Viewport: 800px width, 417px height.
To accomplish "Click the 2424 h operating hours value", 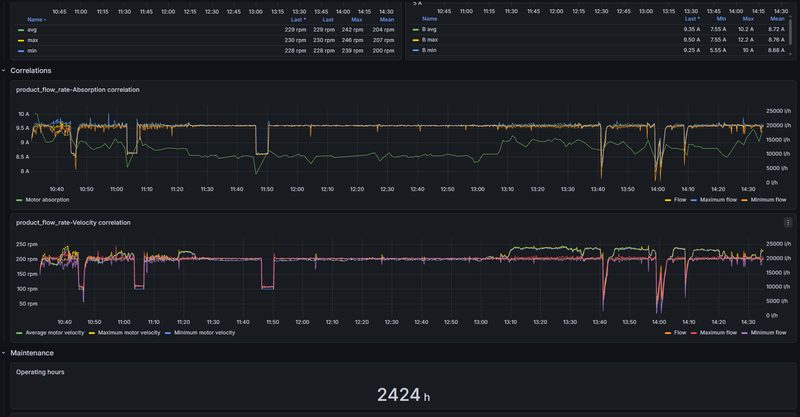I will click(403, 395).
